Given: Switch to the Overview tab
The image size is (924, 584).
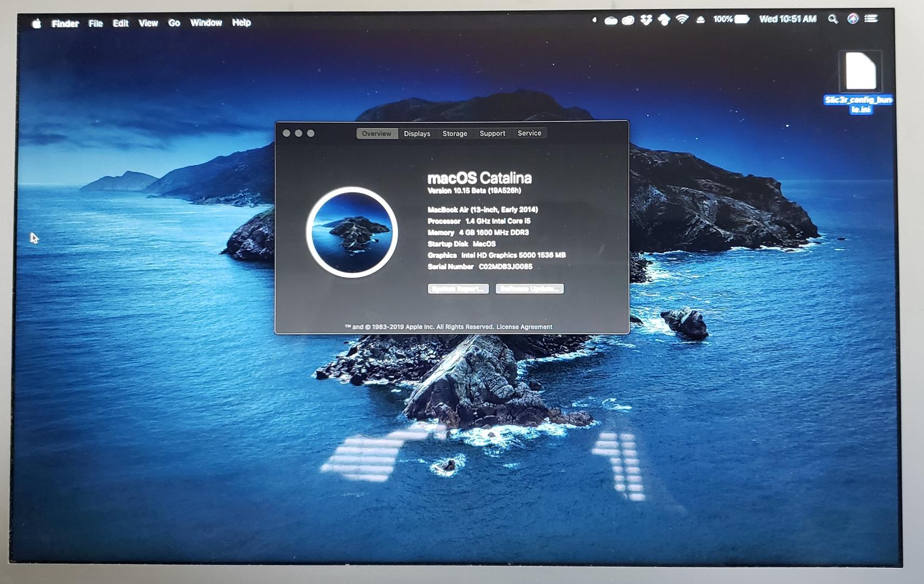Looking at the screenshot, I should tap(377, 134).
